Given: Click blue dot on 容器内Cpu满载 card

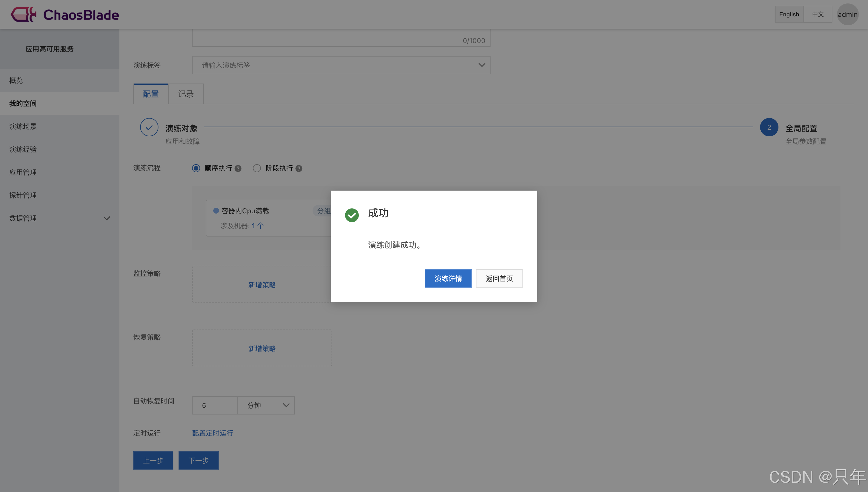Looking at the screenshot, I should (x=216, y=210).
